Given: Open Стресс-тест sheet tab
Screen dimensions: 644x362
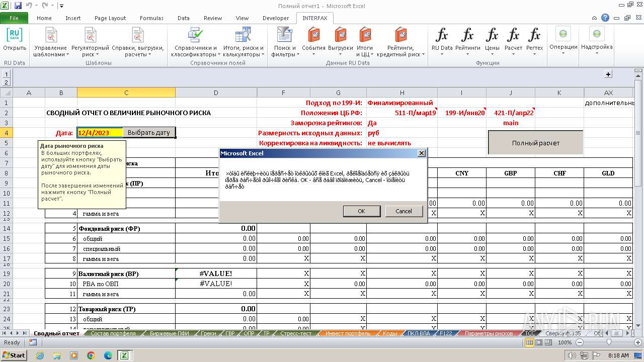Looking at the screenshot, I should point(296,333).
